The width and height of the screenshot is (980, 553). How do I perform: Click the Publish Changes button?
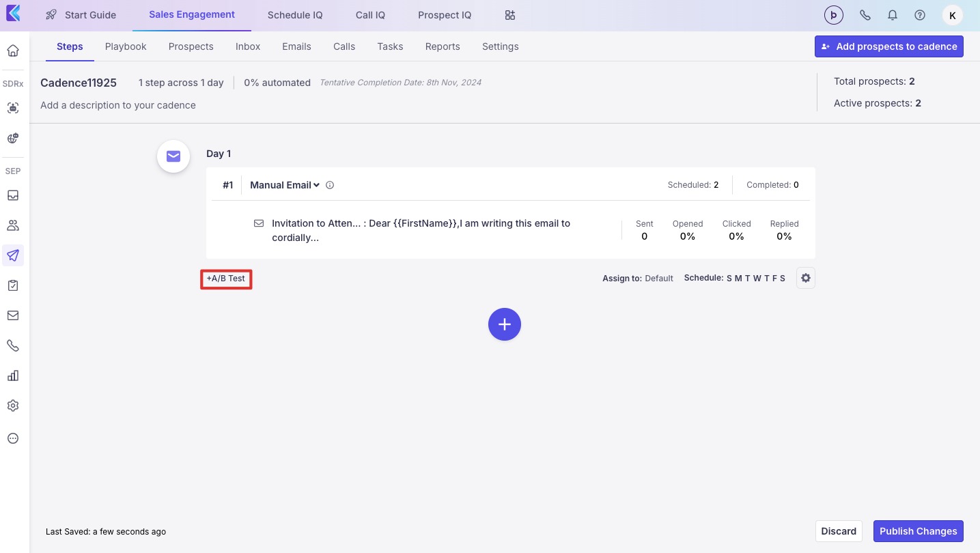(x=919, y=531)
